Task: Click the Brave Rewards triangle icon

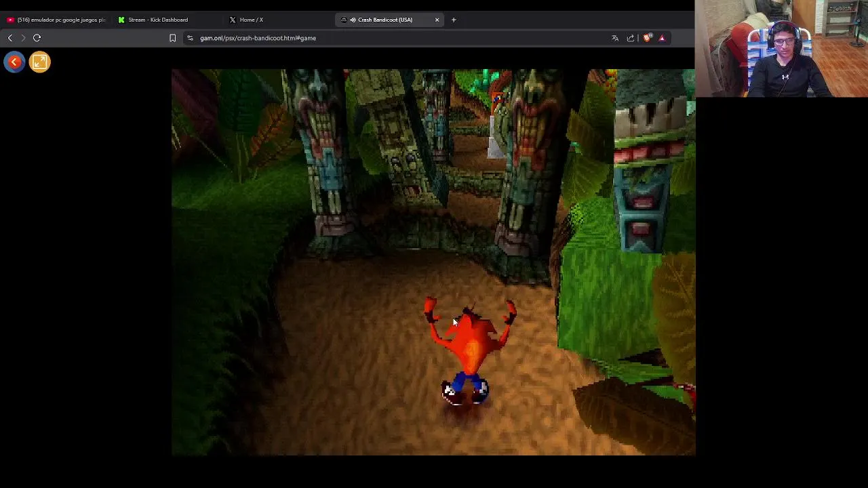Action: [662, 38]
